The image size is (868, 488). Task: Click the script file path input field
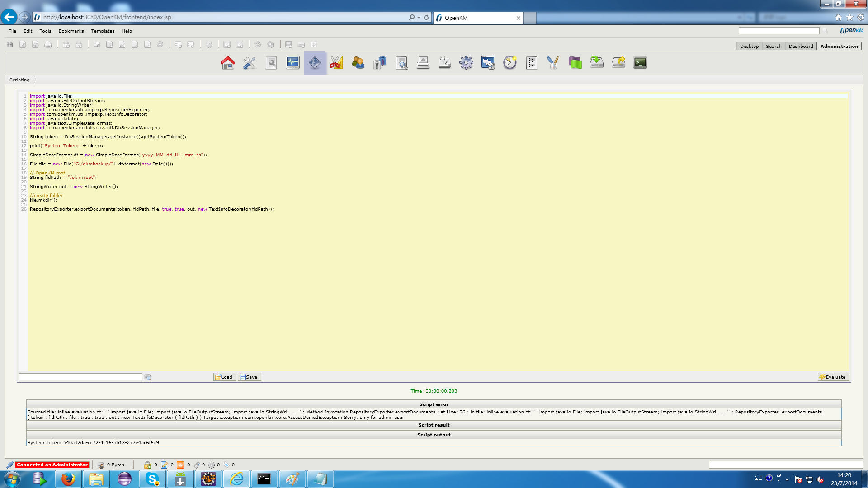coord(80,377)
